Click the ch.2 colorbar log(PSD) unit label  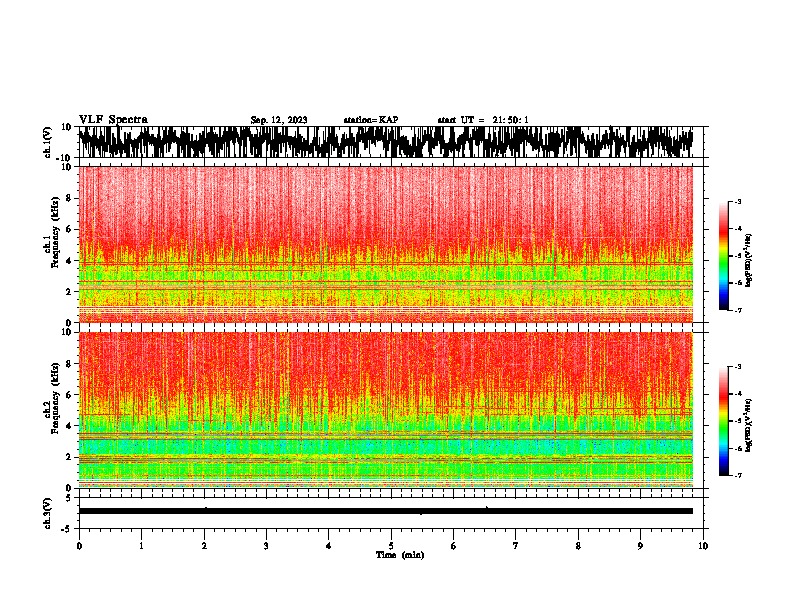click(x=748, y=426)
